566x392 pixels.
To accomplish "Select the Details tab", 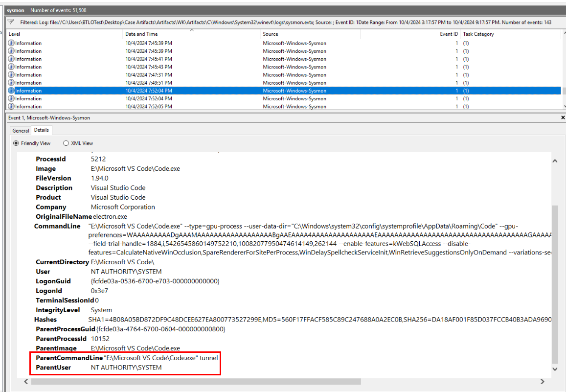I will (42, 130).
